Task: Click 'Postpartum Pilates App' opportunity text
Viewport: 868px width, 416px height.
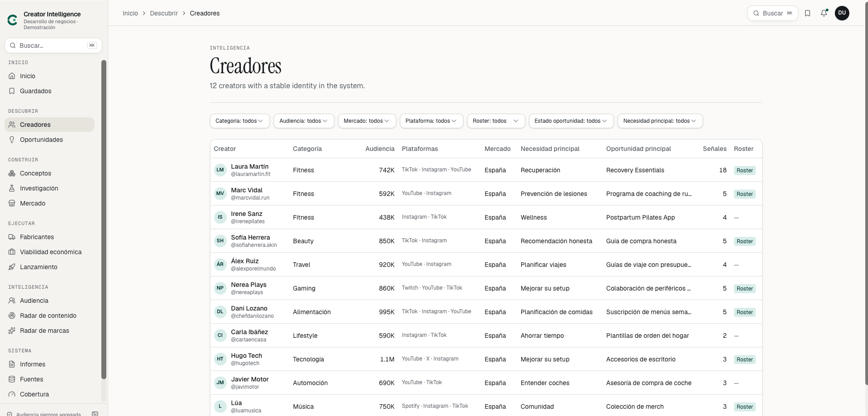Action: (640, 217)
